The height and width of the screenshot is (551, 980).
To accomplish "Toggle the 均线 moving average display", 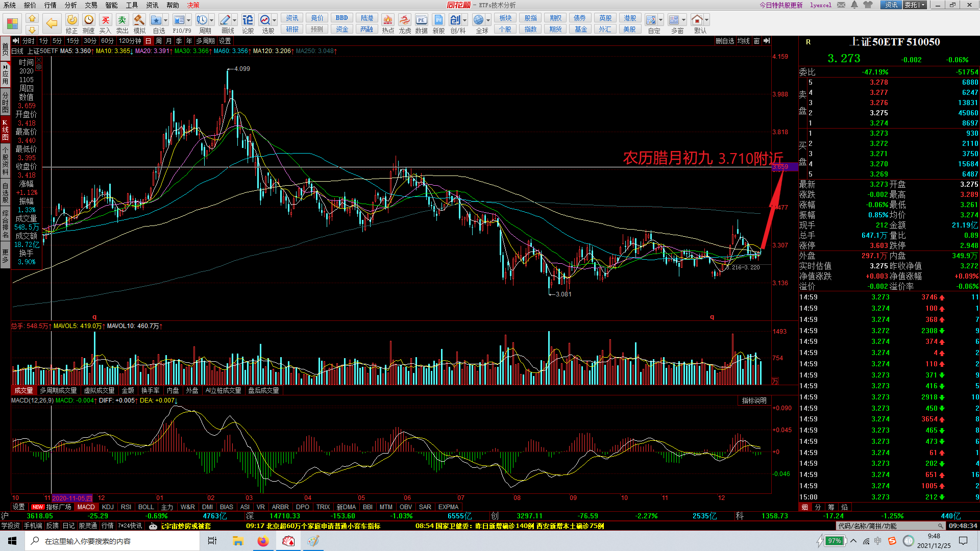I will (743, 41).
